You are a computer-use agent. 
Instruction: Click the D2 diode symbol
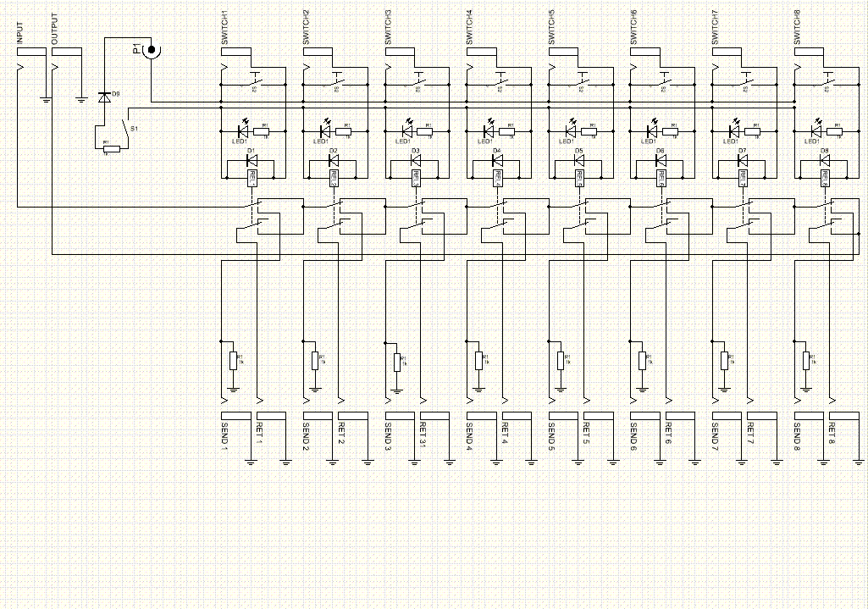pos(334,161)
